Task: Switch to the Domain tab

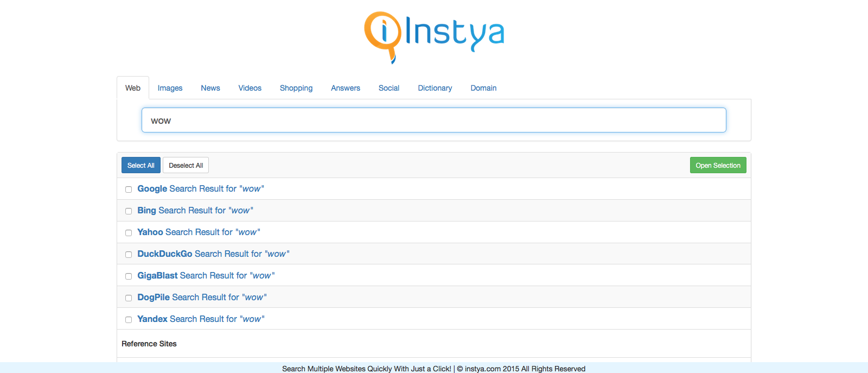Action: coord(483,88)
